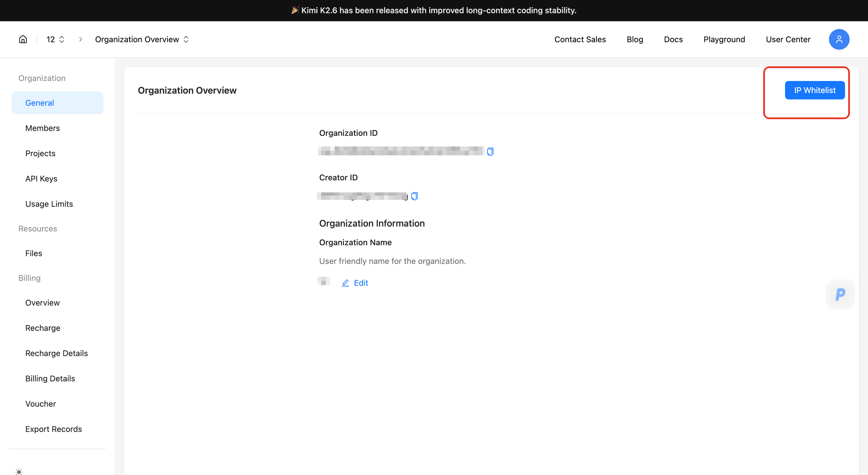Click the Organization ID label
This screenshot has width=868, height=475.
[348, 133]
